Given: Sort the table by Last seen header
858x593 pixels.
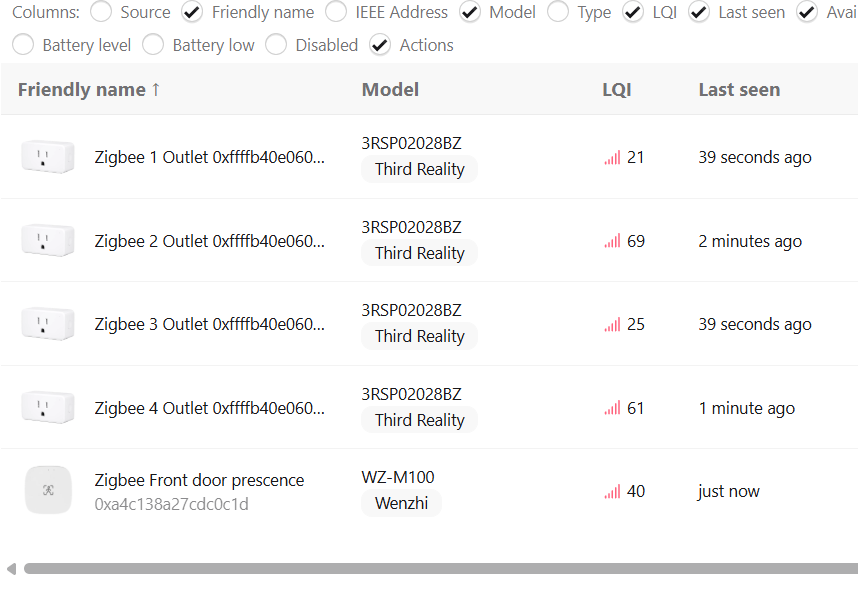Looking at the screenshot, I should [x=739, y=90].
